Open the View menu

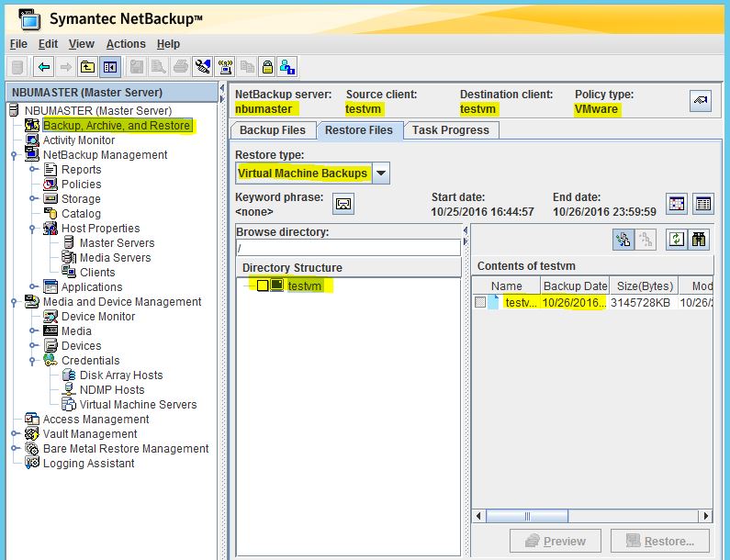click(82, 44)
